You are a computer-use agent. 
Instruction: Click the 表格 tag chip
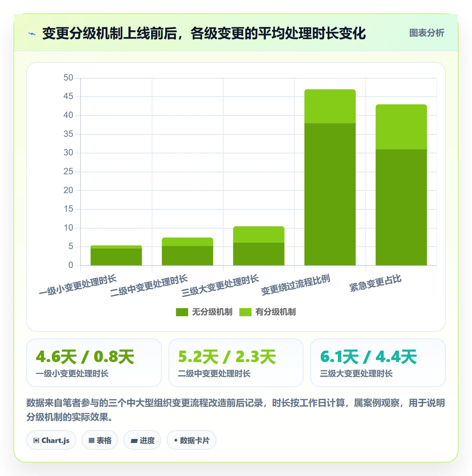pyautogui.click(x=100, y=440)
